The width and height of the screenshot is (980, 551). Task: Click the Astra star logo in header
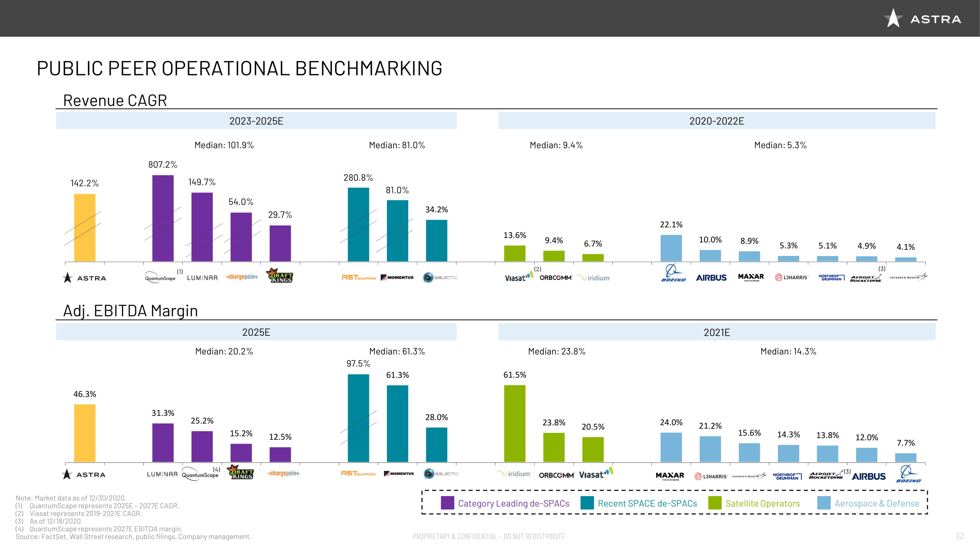pyautogui.click(x=893, y=18)
